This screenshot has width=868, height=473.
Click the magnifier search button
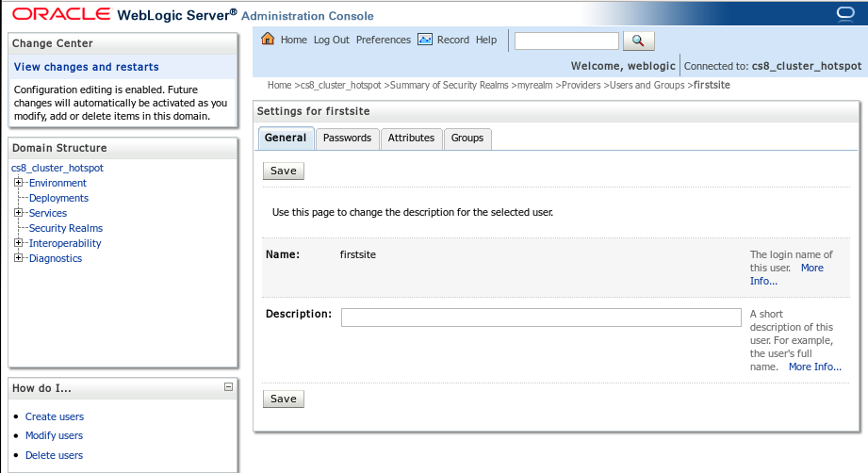(x=638, y=41)
